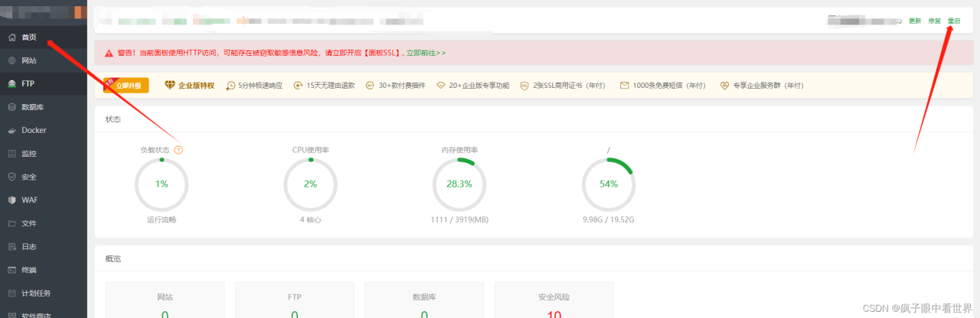Open the 监控 menu item
Screen dimensions: 980x318
[x=44, y=154]
